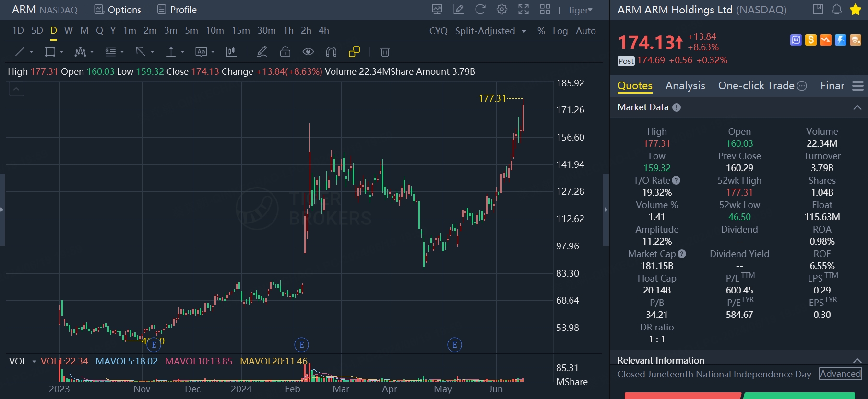This screenshot has width=868, height=399.
Task: Click the Advanced button
Action: (x=840, y=374)
